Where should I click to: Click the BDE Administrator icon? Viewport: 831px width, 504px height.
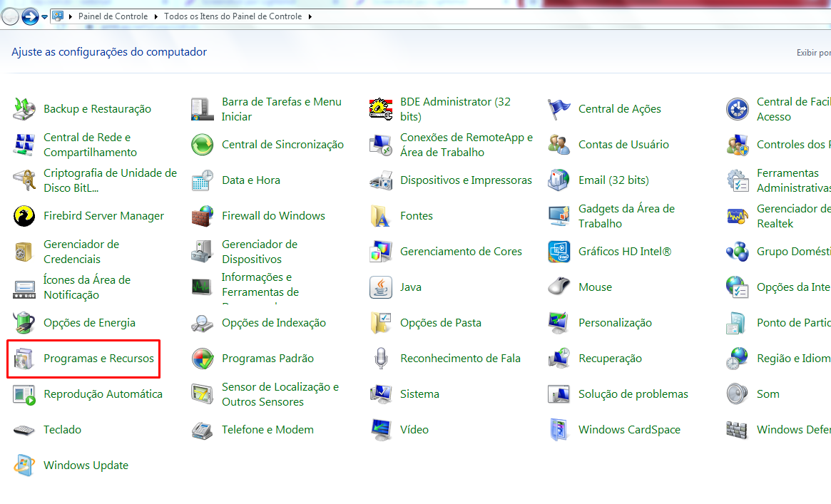380,109
